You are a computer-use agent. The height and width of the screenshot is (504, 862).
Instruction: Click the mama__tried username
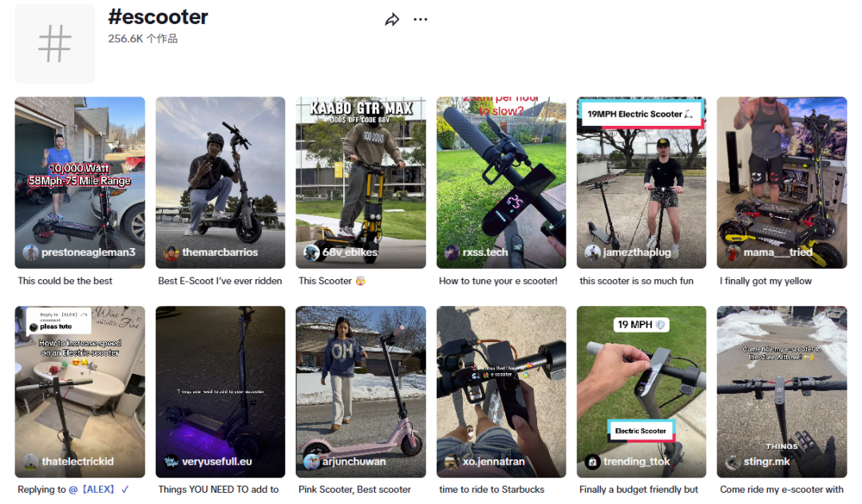778,253
